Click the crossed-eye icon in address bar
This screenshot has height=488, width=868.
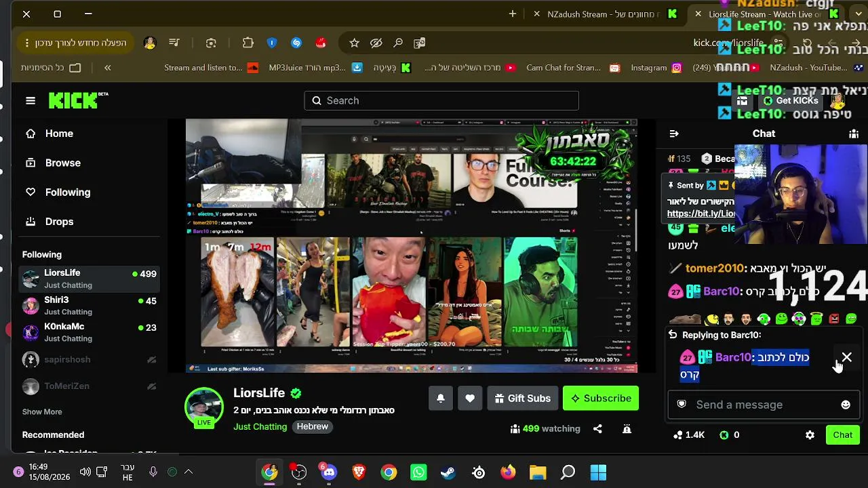point(376,43)
